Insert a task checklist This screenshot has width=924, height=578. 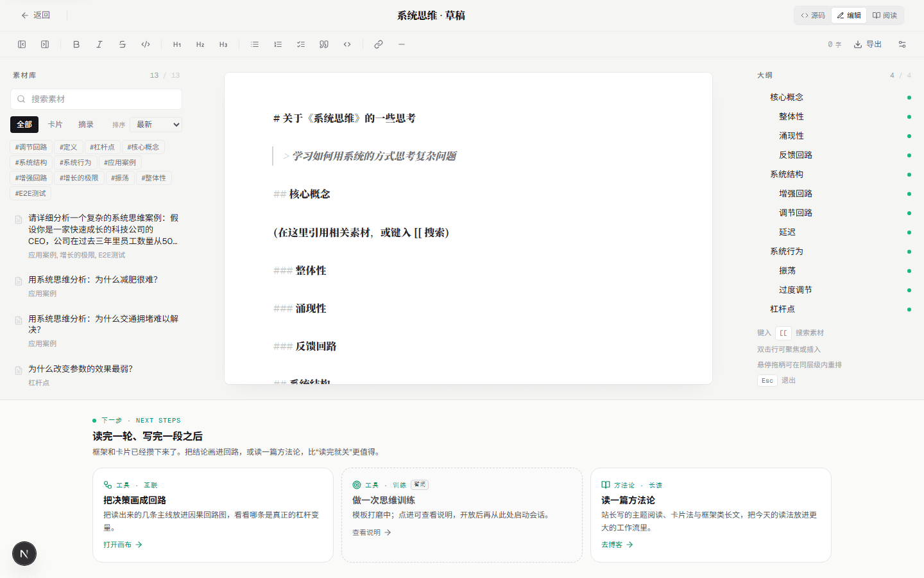[x=301, y=44]
